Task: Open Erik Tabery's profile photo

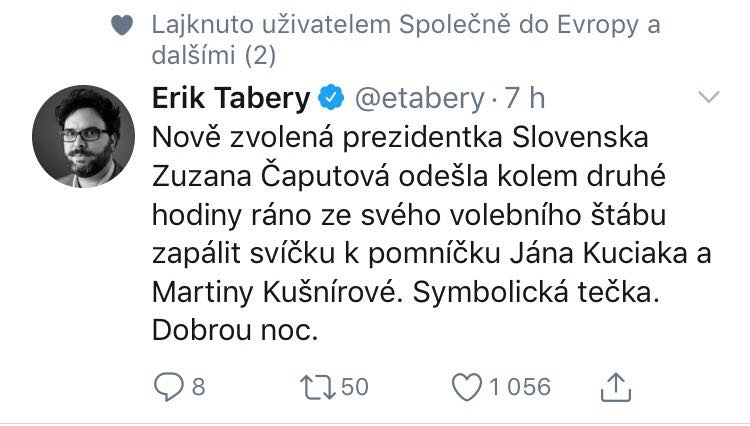Action: 83,136
